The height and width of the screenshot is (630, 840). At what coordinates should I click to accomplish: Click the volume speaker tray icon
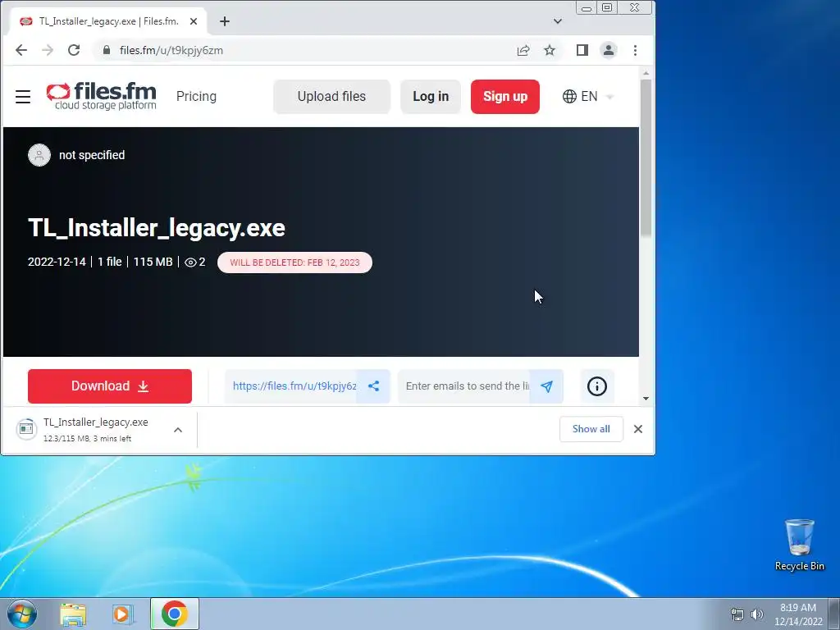click(757, 614)
